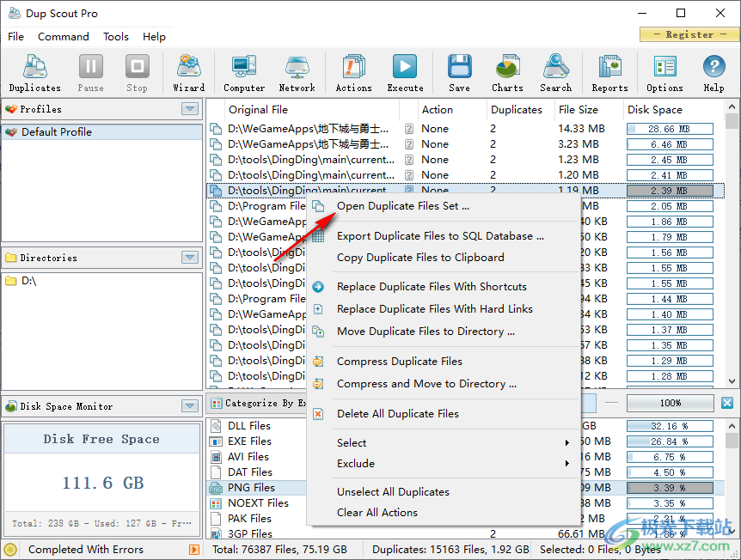741x560 pixels.
Task: Expand the Profiles panel dropdown
Action: point(190,108)
